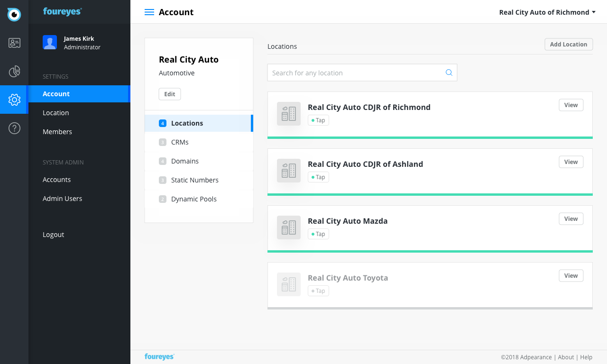Switch to the Static Numbers tab

pyautogui.click(x=199, y=180)
